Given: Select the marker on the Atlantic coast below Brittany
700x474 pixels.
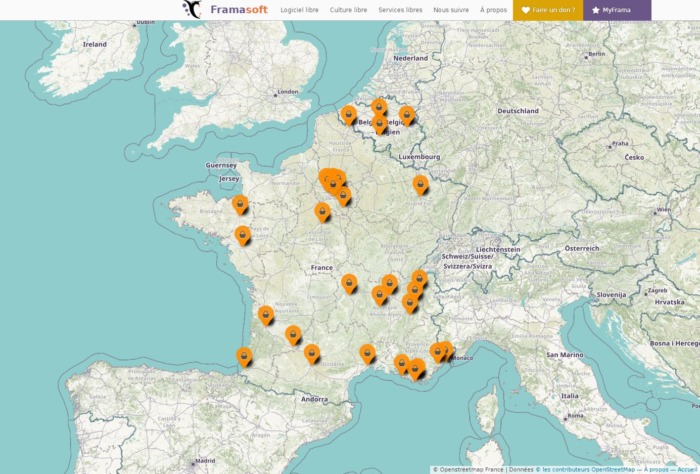Looking at the screenshot, I should tap(242, 235).
